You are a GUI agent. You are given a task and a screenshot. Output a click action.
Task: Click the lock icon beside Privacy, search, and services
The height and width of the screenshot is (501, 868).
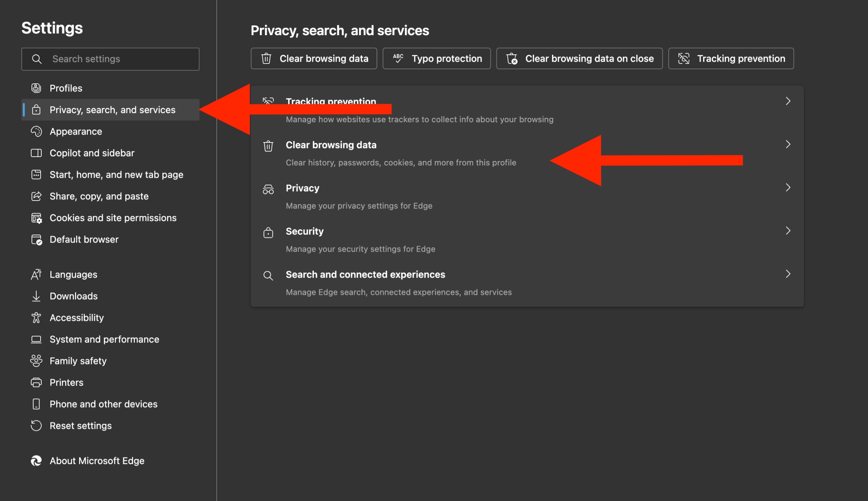click(x=36, y=109)
